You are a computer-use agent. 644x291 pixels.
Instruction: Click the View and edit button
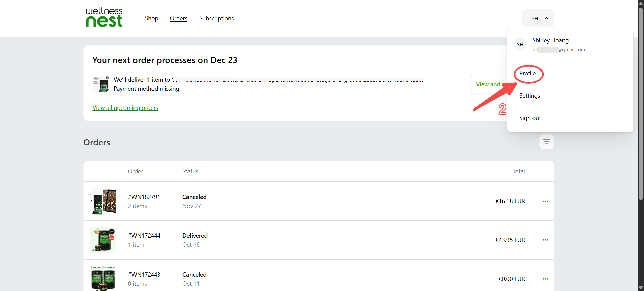point(488,84)
